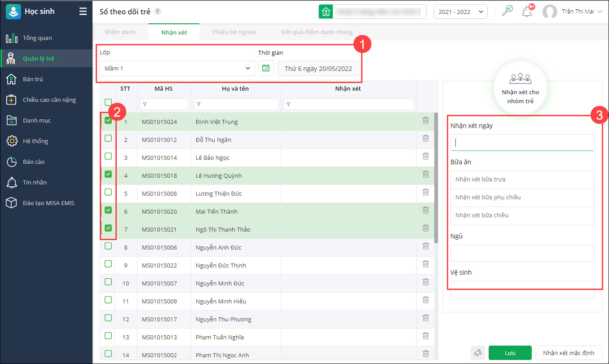Uncheck the box for Mai Tiến Thành
This screenshot has width=609, height=364.
(108, 210)
